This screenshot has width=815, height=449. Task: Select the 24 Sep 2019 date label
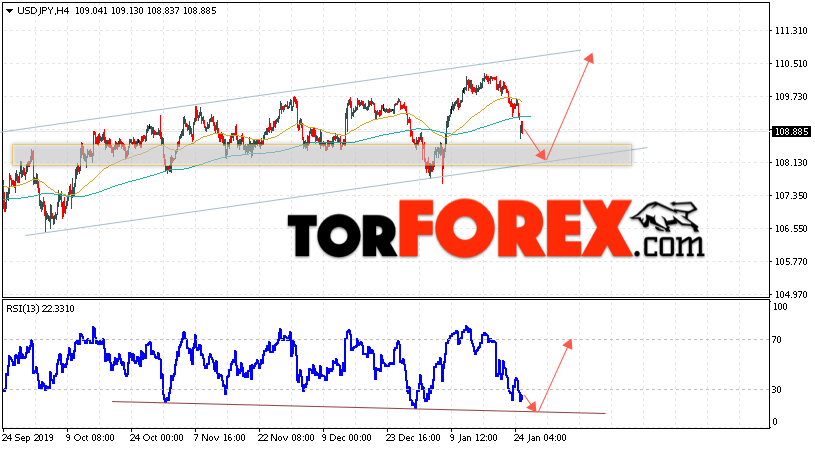coord(28,438)
